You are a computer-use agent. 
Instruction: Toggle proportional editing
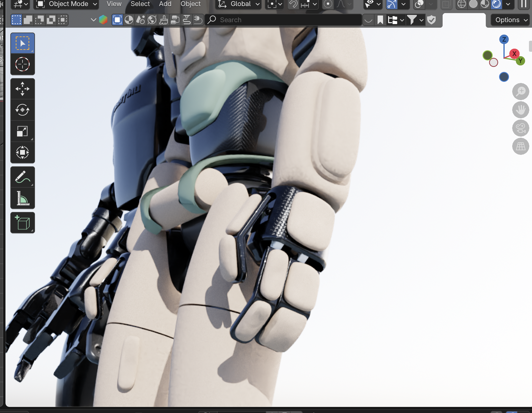pos(328,4)
